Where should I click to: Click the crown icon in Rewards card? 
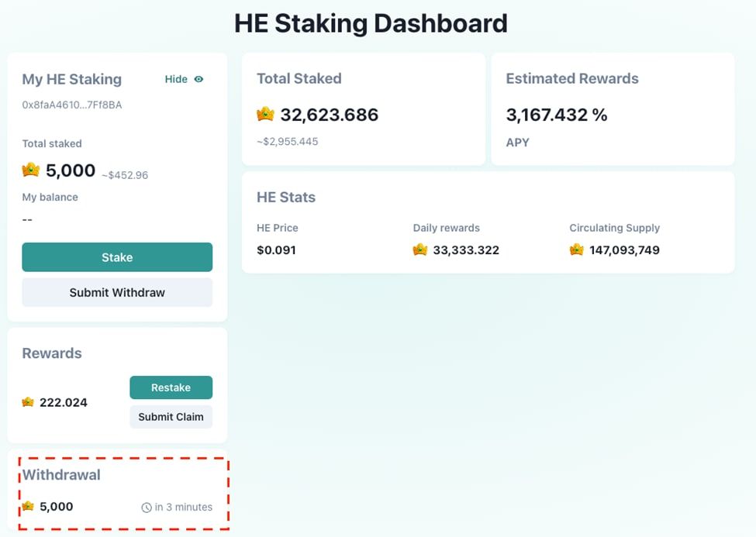tap(28, 402)
